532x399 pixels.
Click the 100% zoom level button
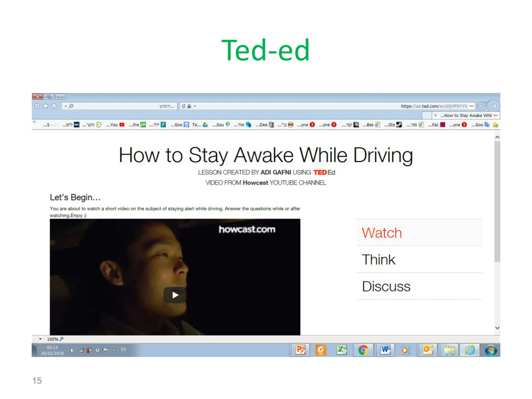tap(55, 339)
